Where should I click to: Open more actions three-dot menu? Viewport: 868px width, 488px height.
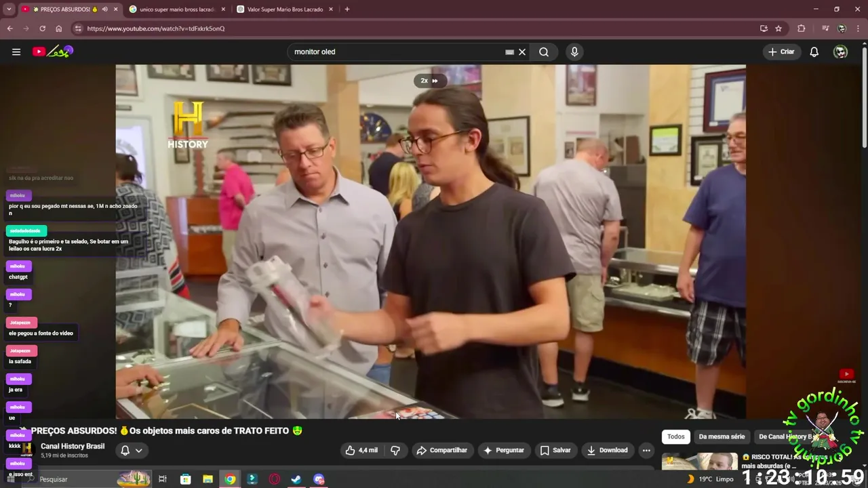646,450
